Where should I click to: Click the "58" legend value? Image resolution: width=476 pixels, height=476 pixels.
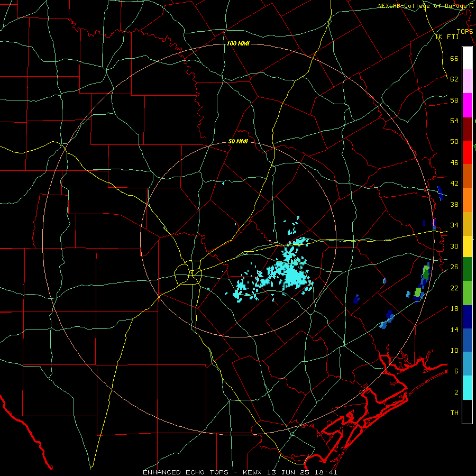point(454,100)
